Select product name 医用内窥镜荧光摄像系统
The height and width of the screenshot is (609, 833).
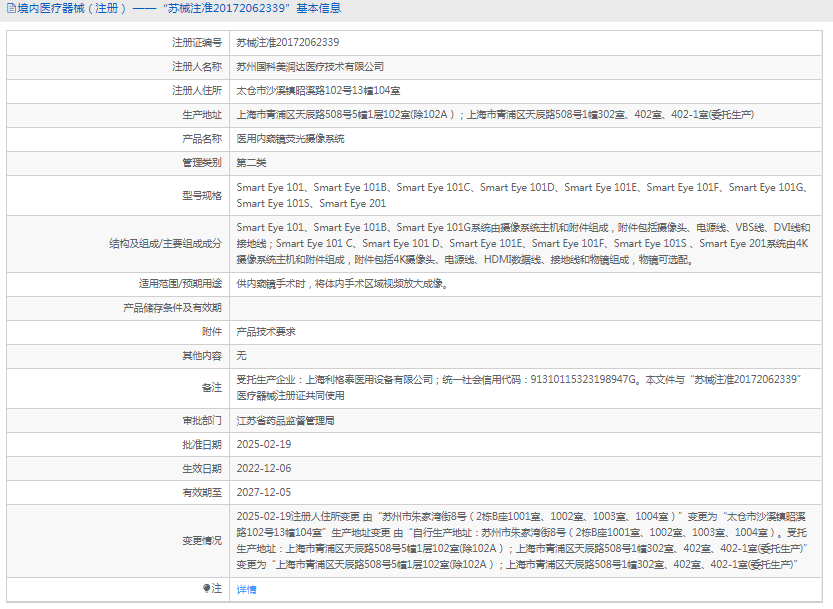(x=290, y=139)
